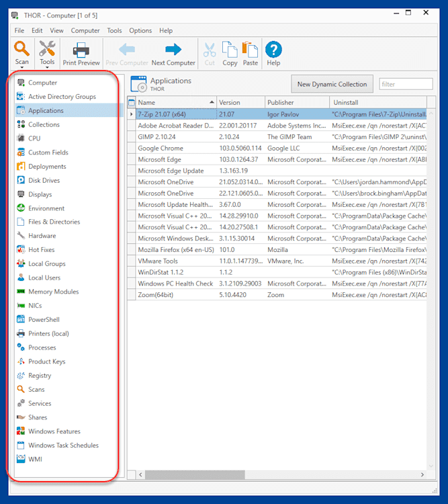The width and height of the screenshot is (448, 504).
Task: Click the horizontal scrollbar left arrow
Action: tap(140, 474)
